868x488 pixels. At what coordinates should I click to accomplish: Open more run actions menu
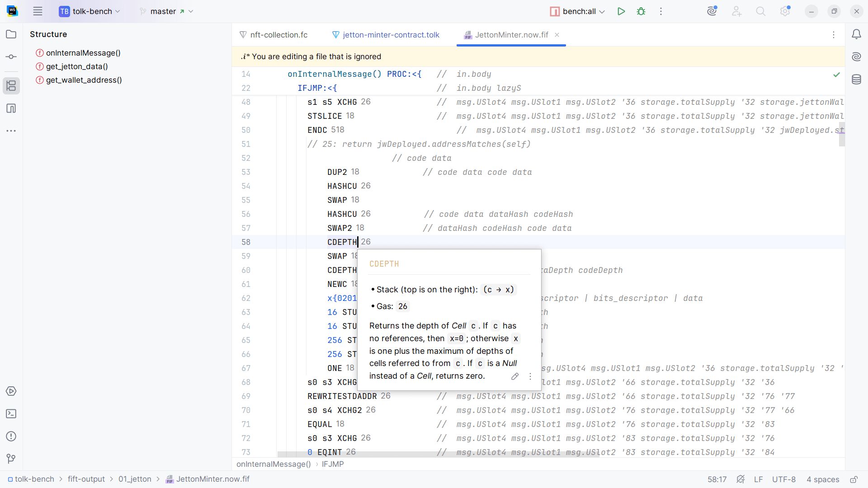(661, 11)
